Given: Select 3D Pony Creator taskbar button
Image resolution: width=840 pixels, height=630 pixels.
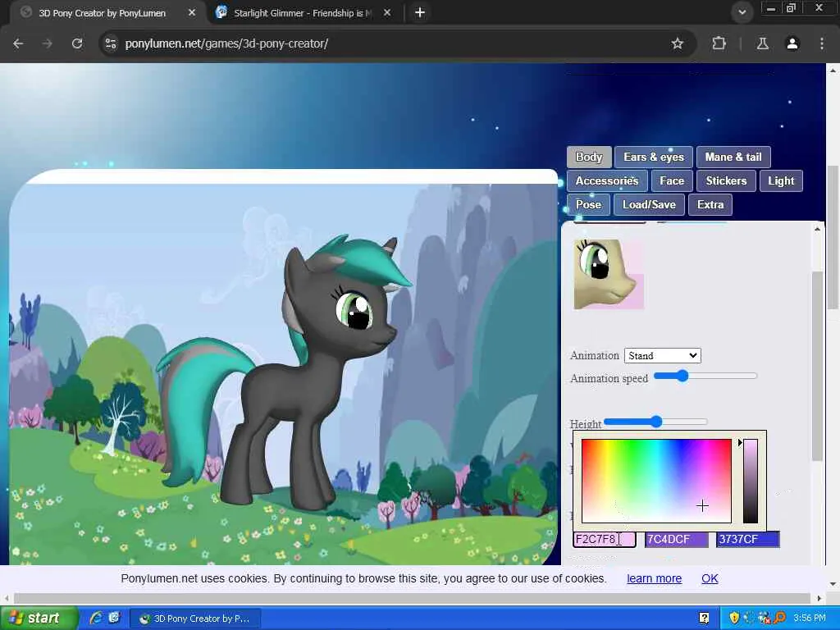Looking at the screenshot, I should click(195, 619).
